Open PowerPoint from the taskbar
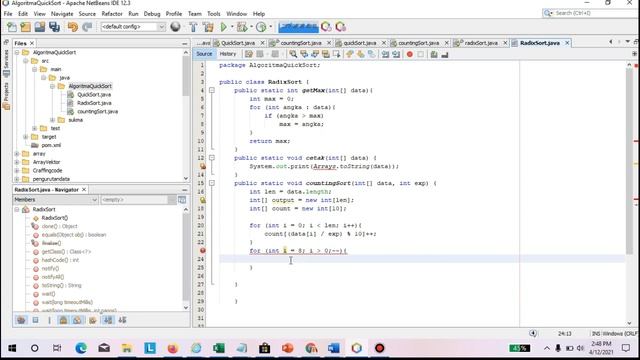Screen dimensions: 640x360 pyautogui.click(x=288, y=348)
